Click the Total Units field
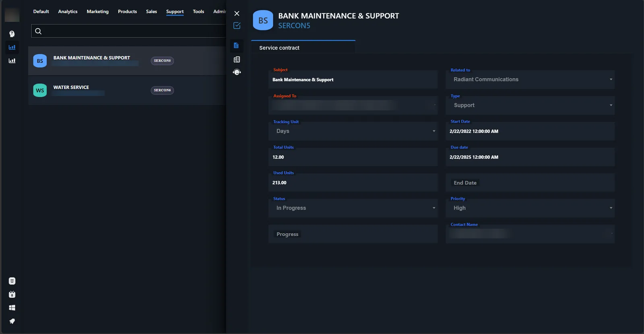 [x=353, y=157]
